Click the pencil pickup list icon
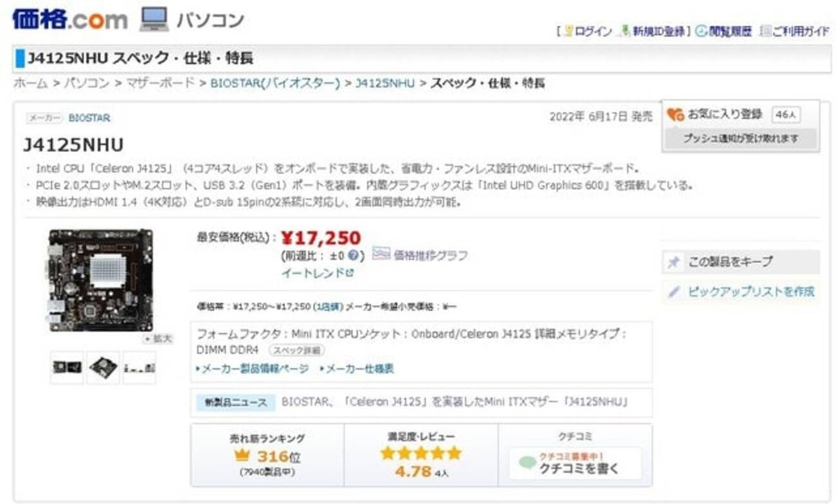The image size is (836, 504). click(673, 292)
